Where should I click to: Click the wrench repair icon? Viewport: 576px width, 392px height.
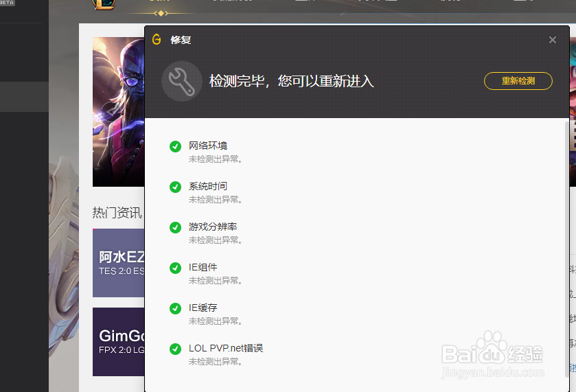click(x=181, y=81)
